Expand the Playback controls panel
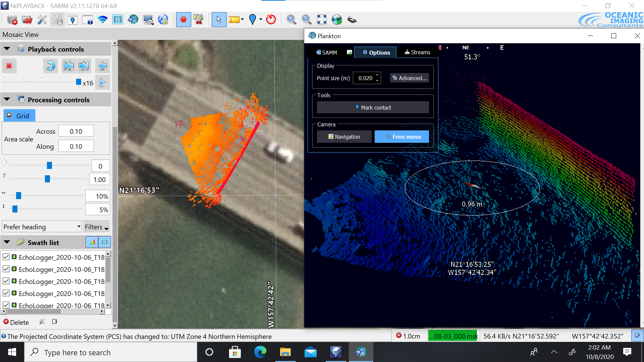 click(7, 49)
